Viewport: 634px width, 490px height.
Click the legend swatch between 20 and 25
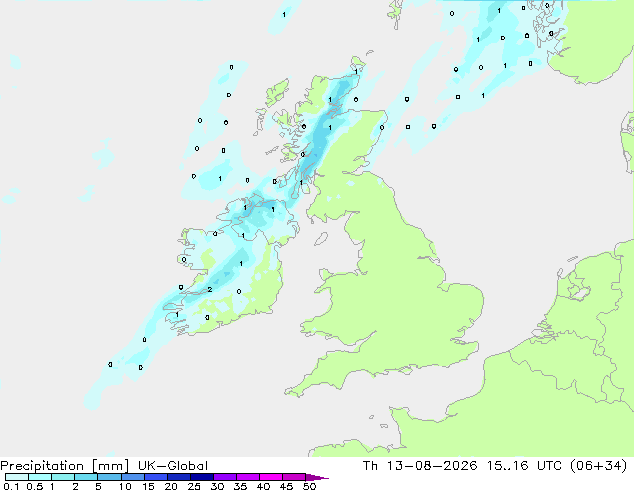[178, 477]
